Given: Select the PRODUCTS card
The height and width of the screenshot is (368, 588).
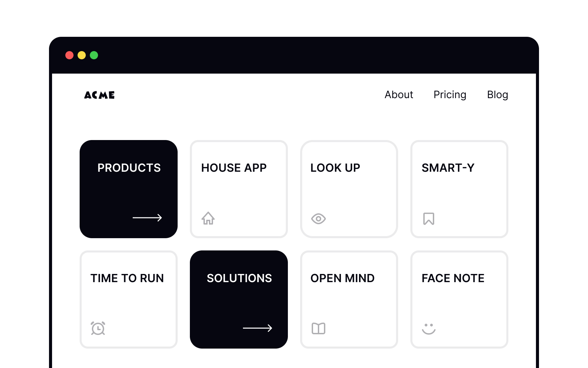Looking at the screenshot, I should pos(129,188).
